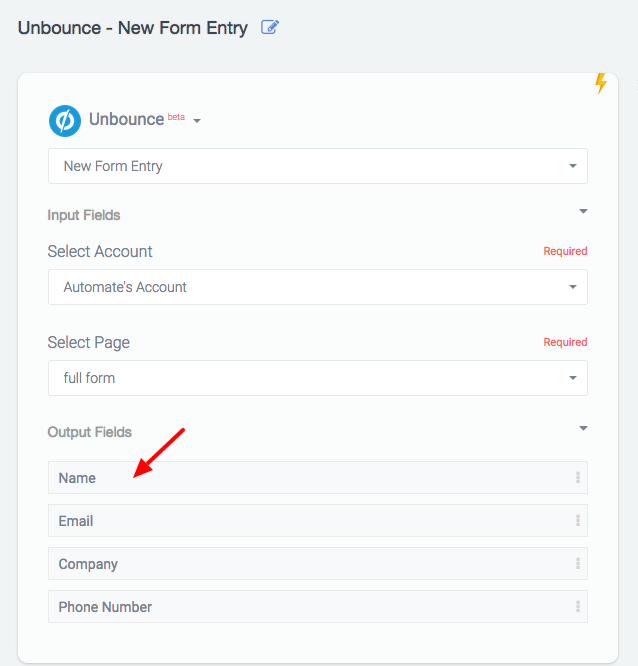638x666 pixels.
Task: Click the yellow lightning bolt icon
Action: pyautogui.click(x=601, y=83)
